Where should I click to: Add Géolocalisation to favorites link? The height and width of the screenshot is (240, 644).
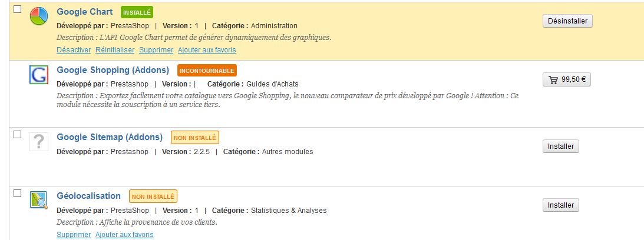click(x=124, y=235)
